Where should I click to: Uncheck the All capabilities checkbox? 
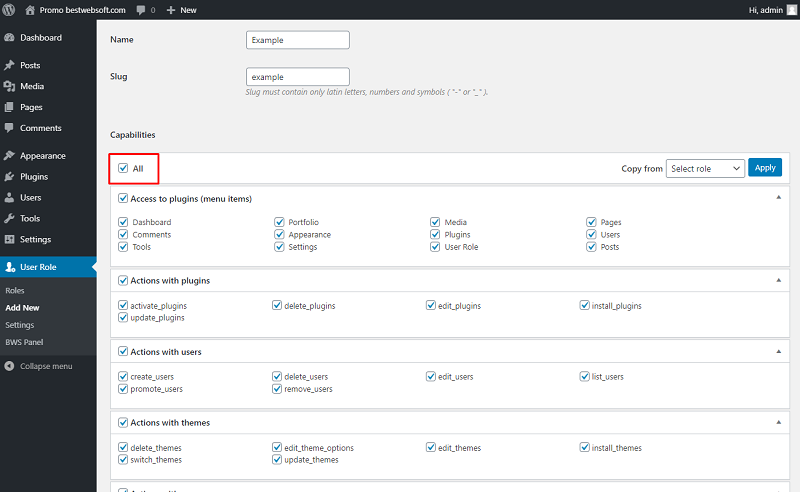[x=123, y=168]
